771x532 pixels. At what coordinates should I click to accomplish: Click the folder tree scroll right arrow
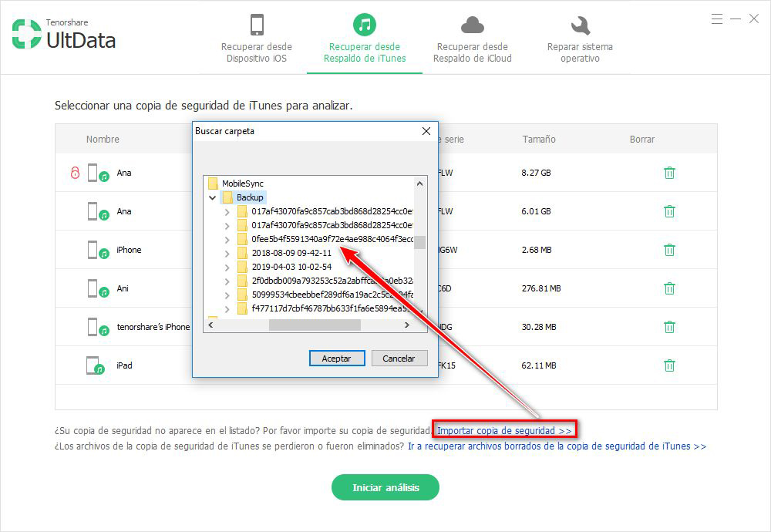pyautogui.click(x=406, y=325)
